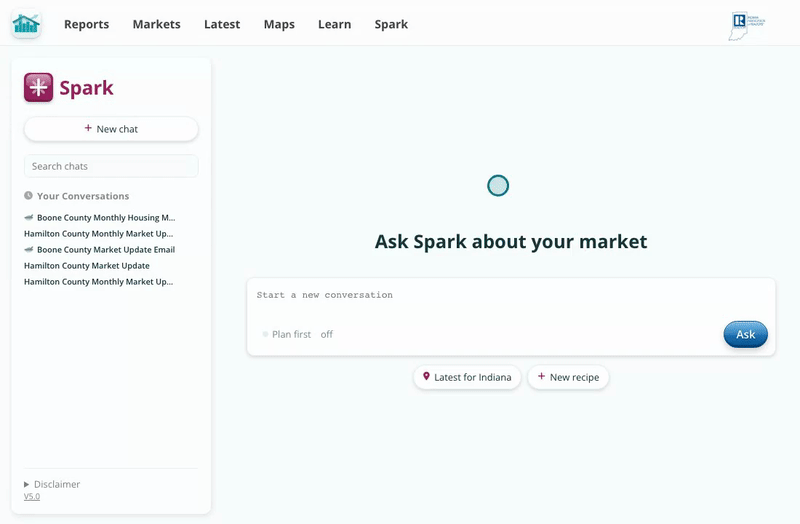Click the plus icon in New recipe
The width and height of the screenshot is (800, 524).
pos(541,376)
